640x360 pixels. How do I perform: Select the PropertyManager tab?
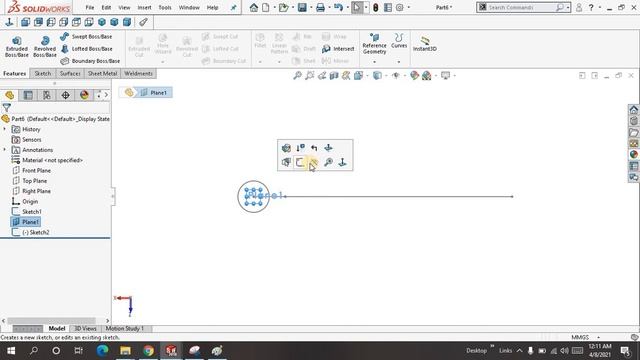28,95
